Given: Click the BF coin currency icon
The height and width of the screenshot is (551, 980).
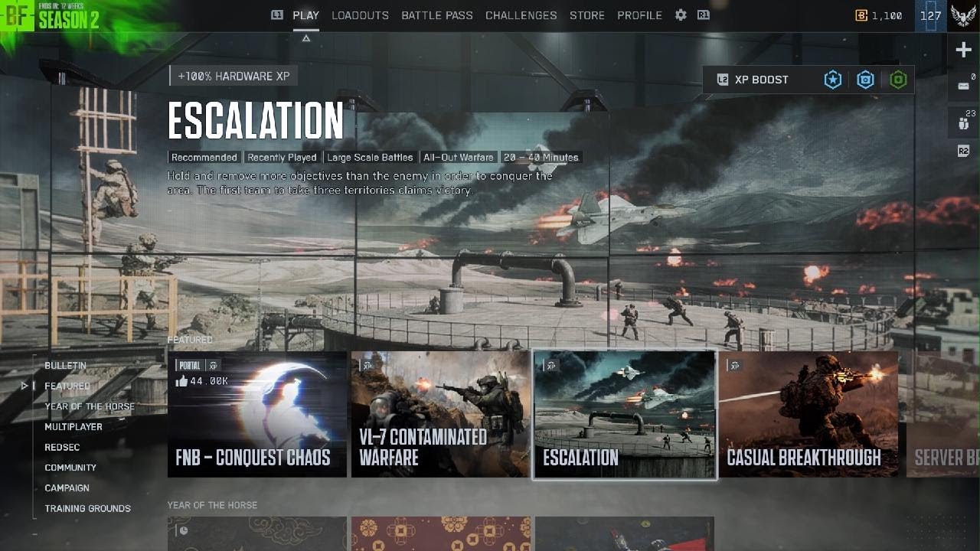Looking at the screenshot, I should pos(861,15).
